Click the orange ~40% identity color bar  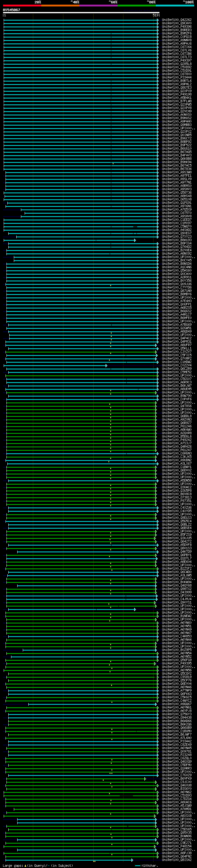(x=60, y=6)
